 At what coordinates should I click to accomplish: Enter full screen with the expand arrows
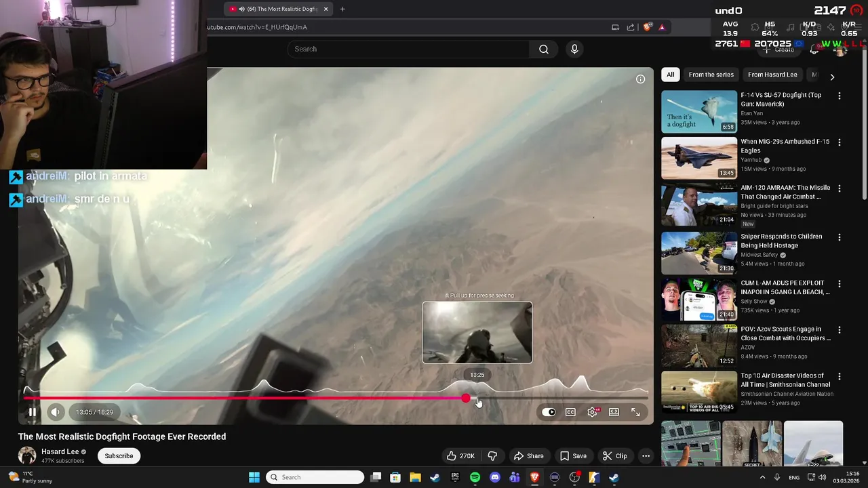[x=635, y=412]
